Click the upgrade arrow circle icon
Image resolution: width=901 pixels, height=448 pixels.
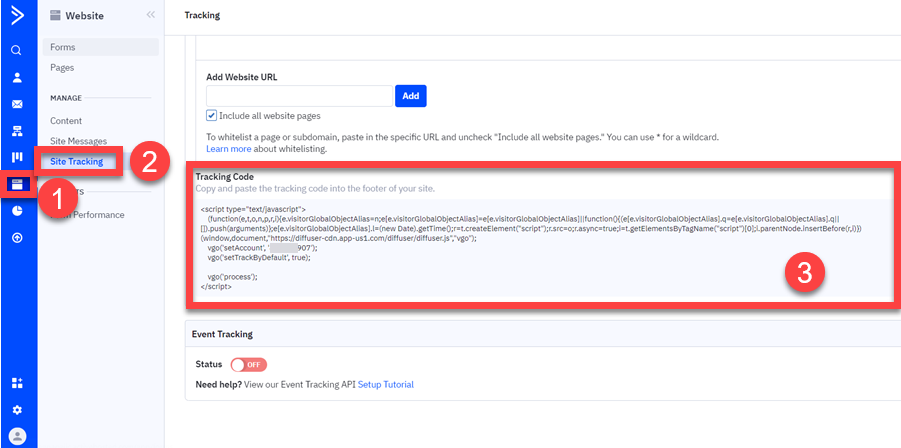point(17,238)
